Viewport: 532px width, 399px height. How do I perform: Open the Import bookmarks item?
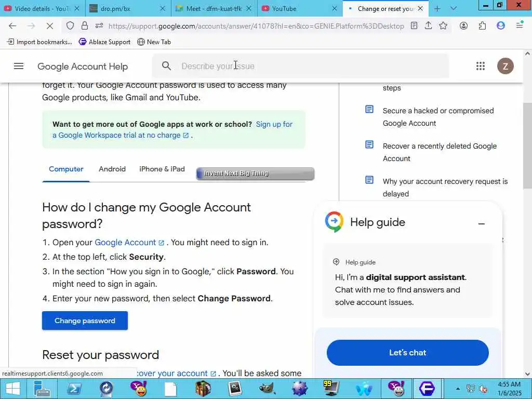tap(39, 42)
